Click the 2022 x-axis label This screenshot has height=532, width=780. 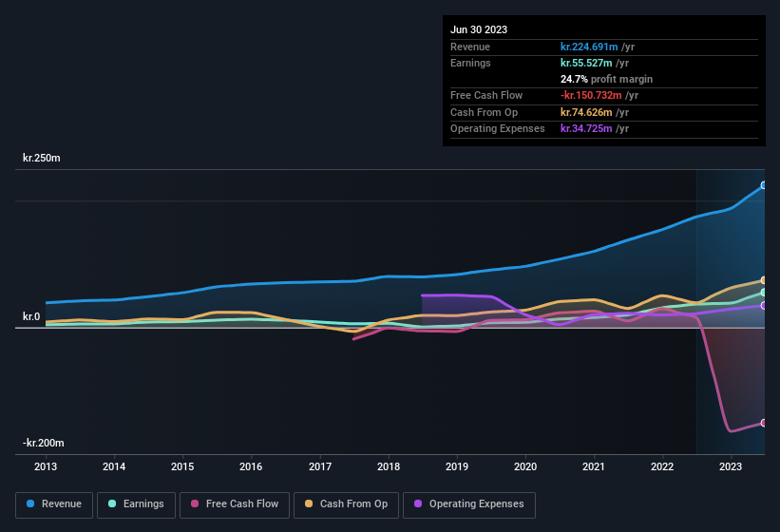pyautogui.click(x=662, y=466)
